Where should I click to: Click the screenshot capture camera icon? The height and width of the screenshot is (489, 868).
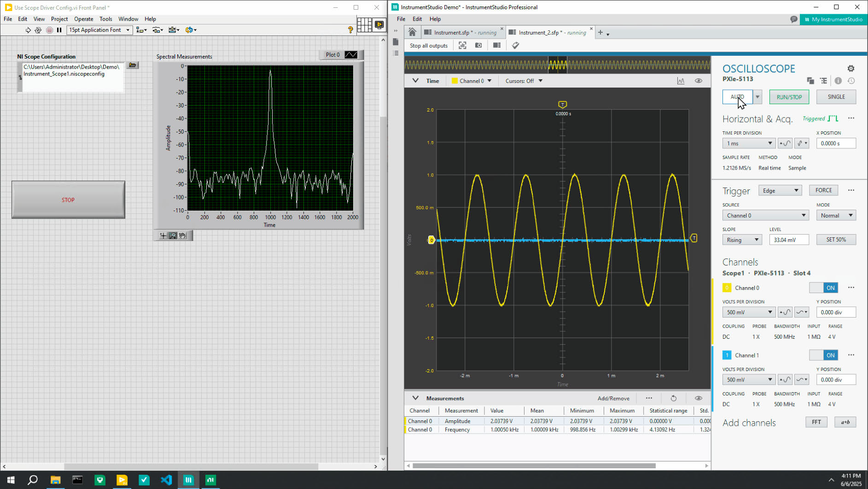click(478, 45)
